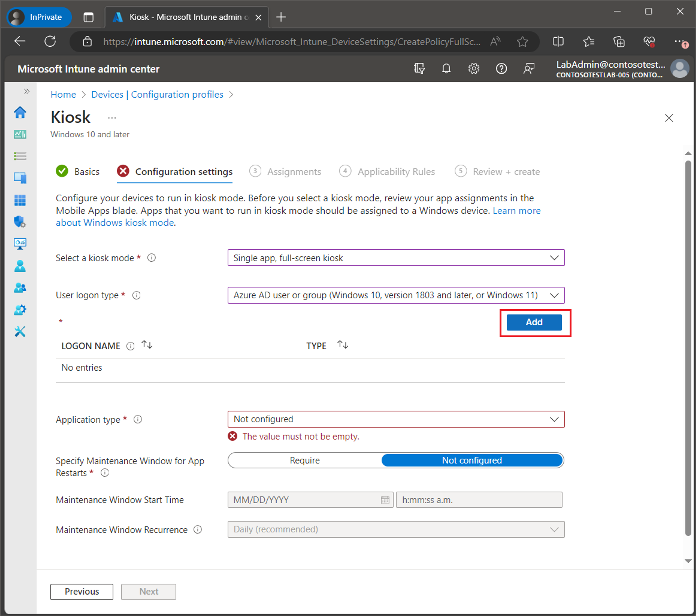This screenshot has width=696, height=616.
Task: Go back with the browser back arrow
Action: [20, 41]
